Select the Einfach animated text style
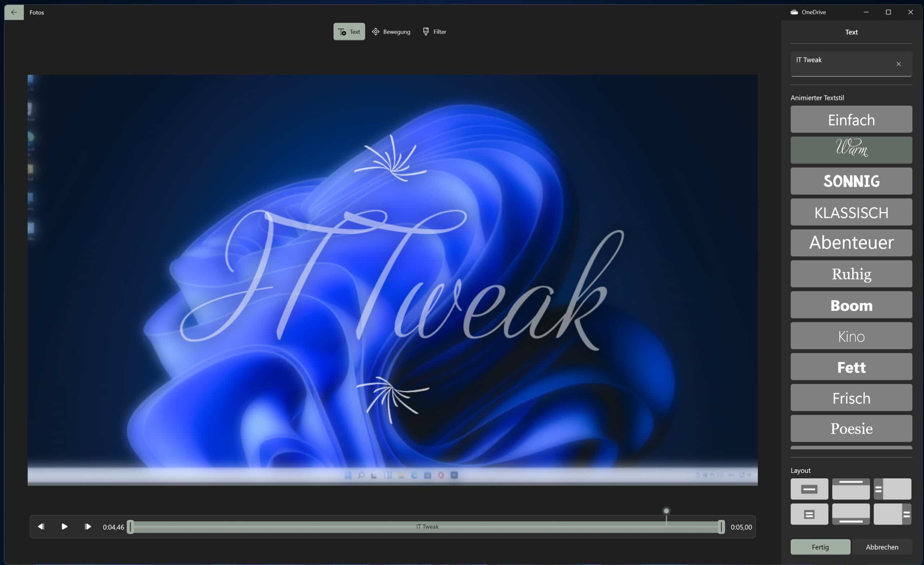Screen dimensions: 924x565 click(x=851, y=119)
